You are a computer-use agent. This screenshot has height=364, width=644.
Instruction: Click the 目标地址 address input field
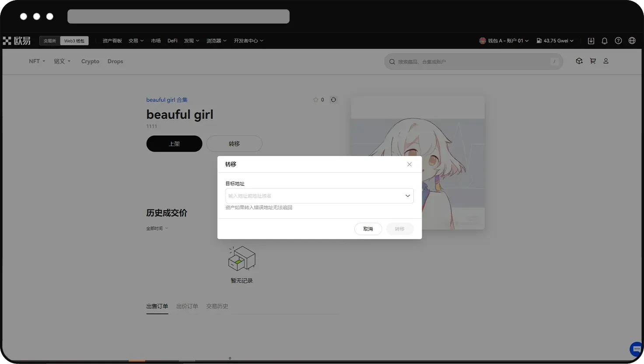click(x=319, y=196)
